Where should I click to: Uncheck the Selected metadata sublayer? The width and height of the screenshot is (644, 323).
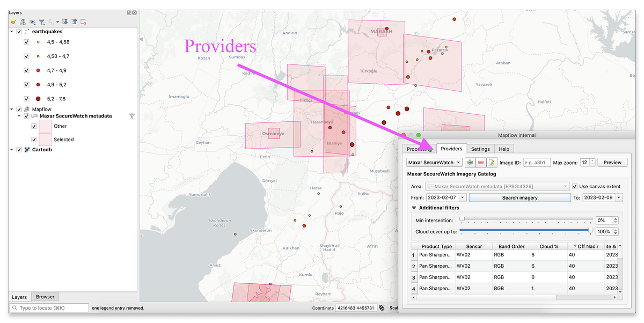(34, 139)
